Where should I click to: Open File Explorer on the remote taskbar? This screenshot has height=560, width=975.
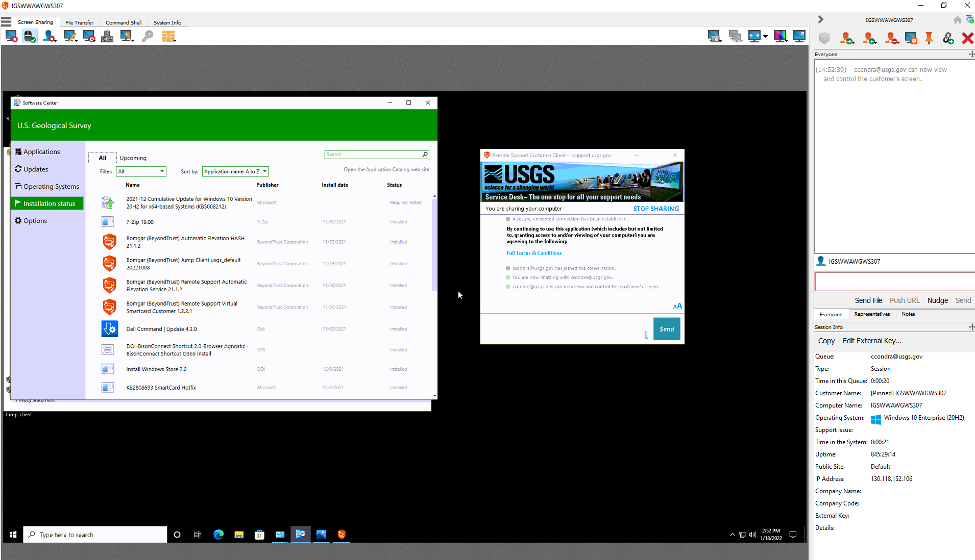(x=239, y=534)
